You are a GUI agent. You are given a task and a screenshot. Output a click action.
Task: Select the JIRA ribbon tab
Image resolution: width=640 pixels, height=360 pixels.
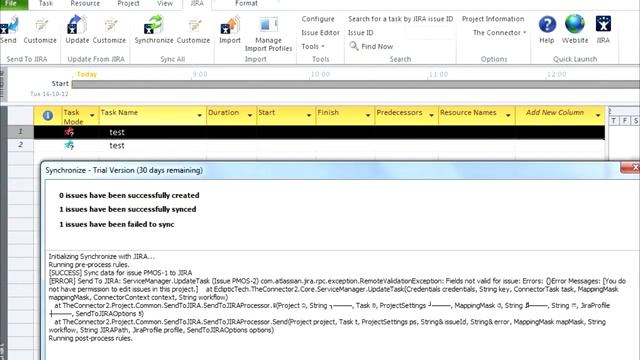(197, 4)
